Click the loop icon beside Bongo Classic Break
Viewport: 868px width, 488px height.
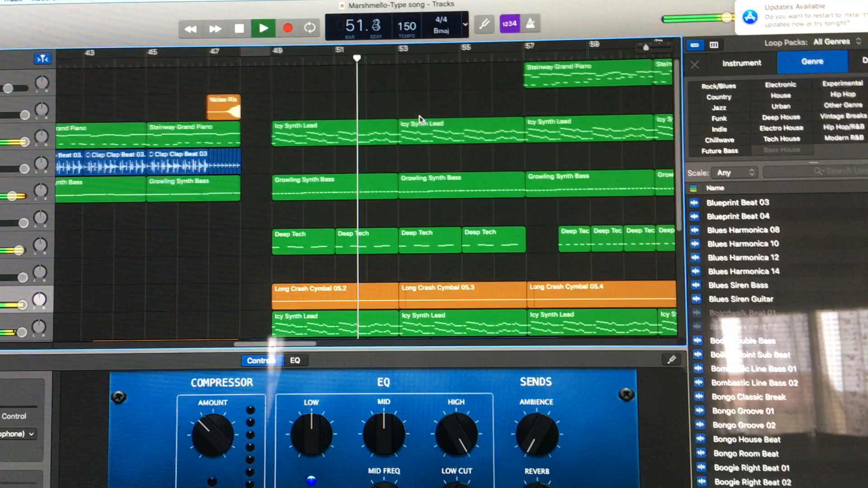(x=699, y=397)
